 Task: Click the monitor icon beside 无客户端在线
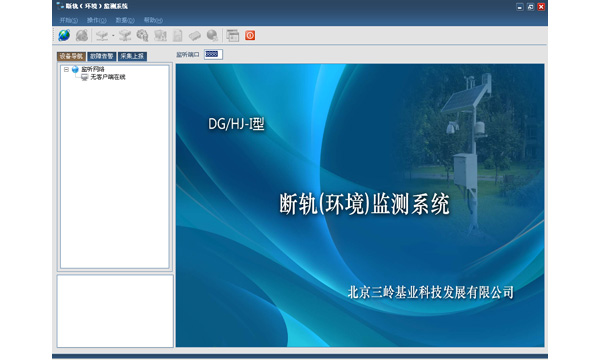click(x=85, y=77)
